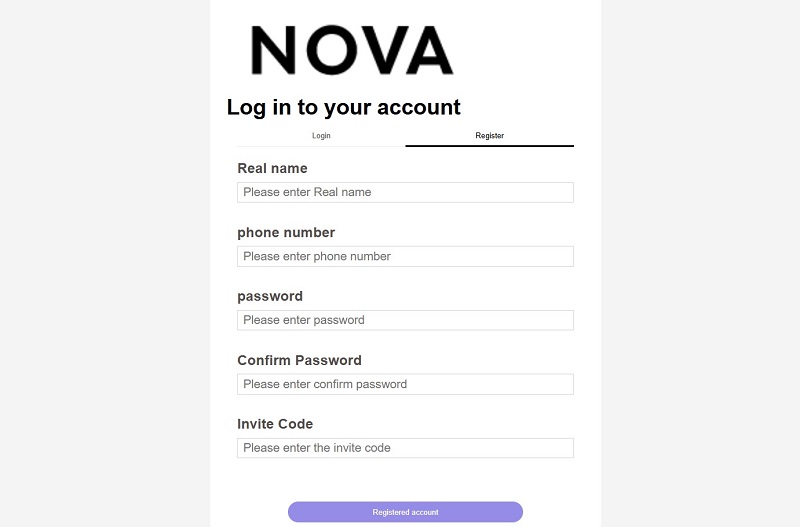Click the NOVA logo

[352, 50]
